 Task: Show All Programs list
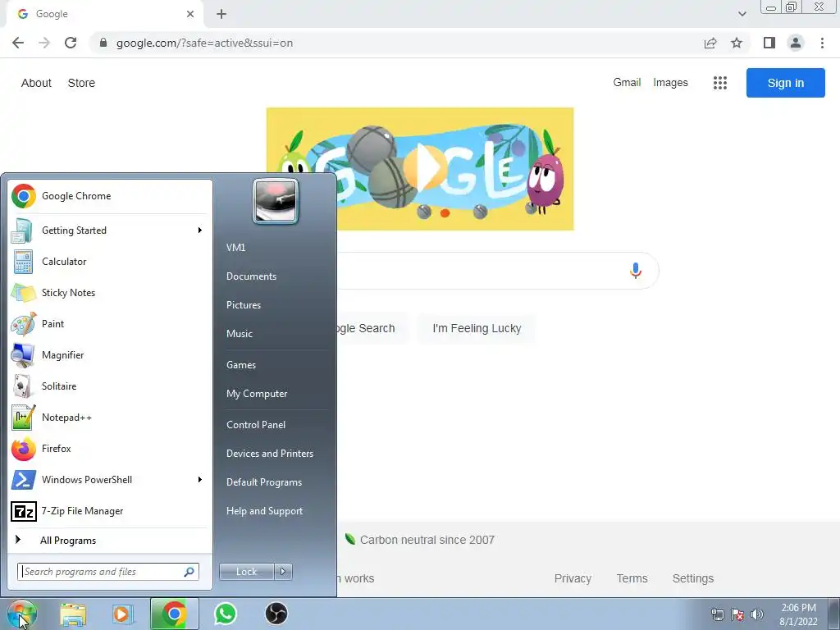coord(109,541)
